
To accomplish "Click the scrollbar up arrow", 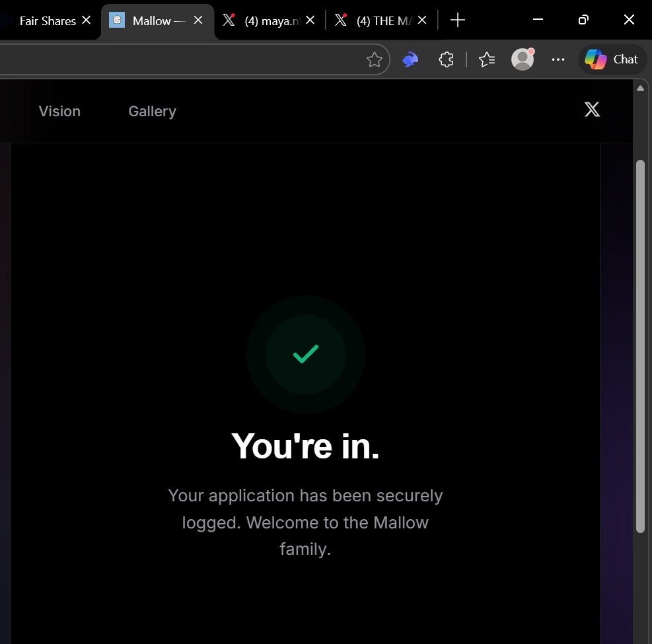I will tap(640, 88).
